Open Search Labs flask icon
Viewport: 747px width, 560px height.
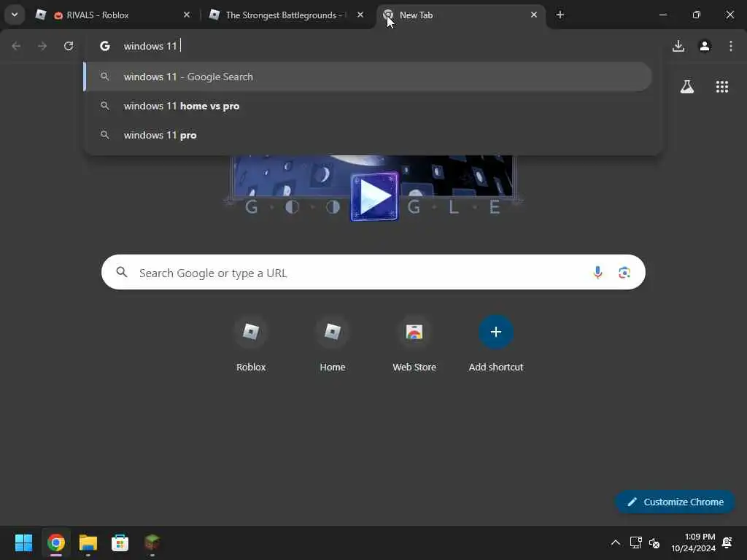(687, 87)
